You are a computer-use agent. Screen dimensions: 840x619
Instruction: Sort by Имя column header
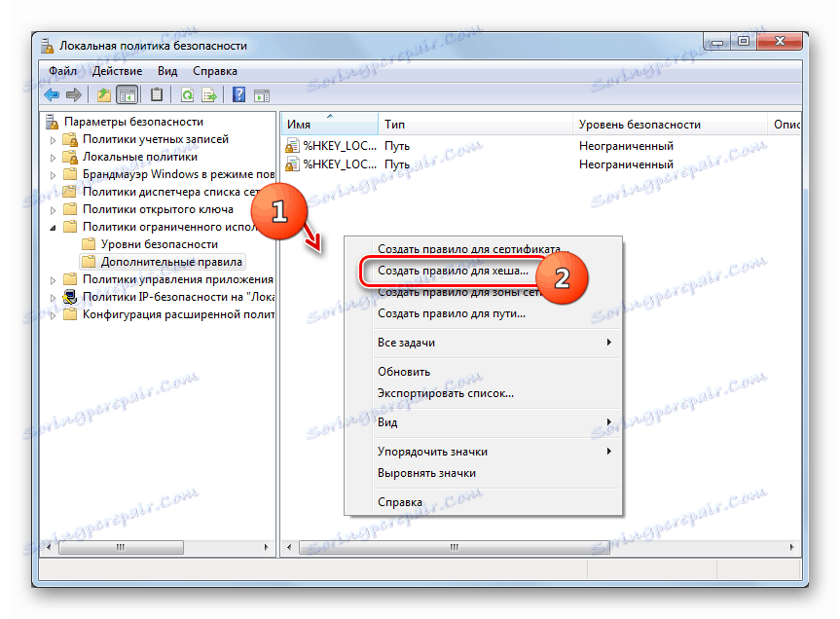[x=329, y=125]
